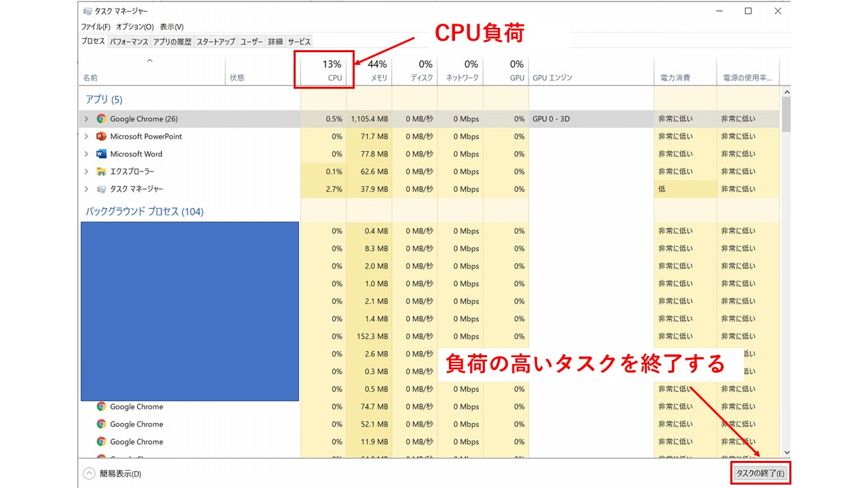Sort by the CPU column header
Image resolution: width=868 pixels, height=488 pixels.
pyautogui.click(x=323, y=70)
